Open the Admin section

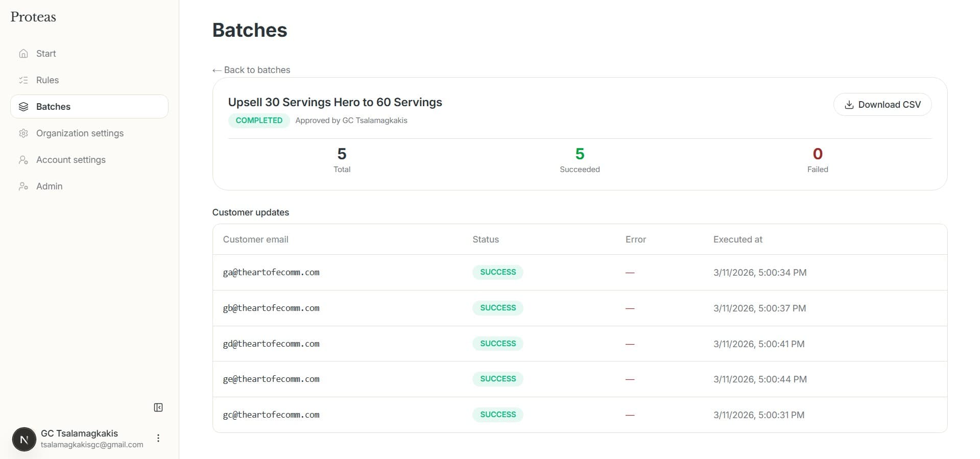click(x=89, y=186)
